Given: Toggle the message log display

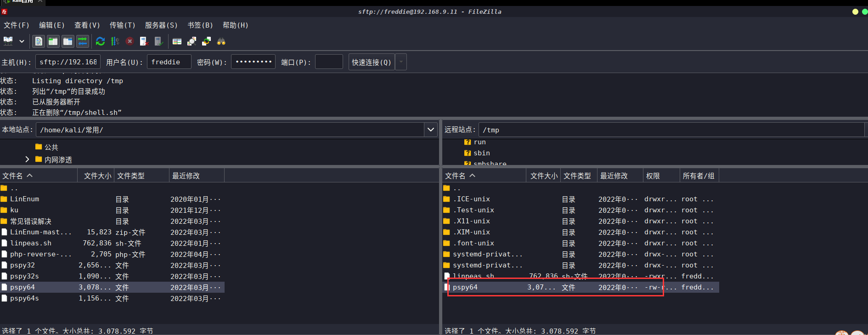Looking at the screenshot, I should tap(39, 41).
